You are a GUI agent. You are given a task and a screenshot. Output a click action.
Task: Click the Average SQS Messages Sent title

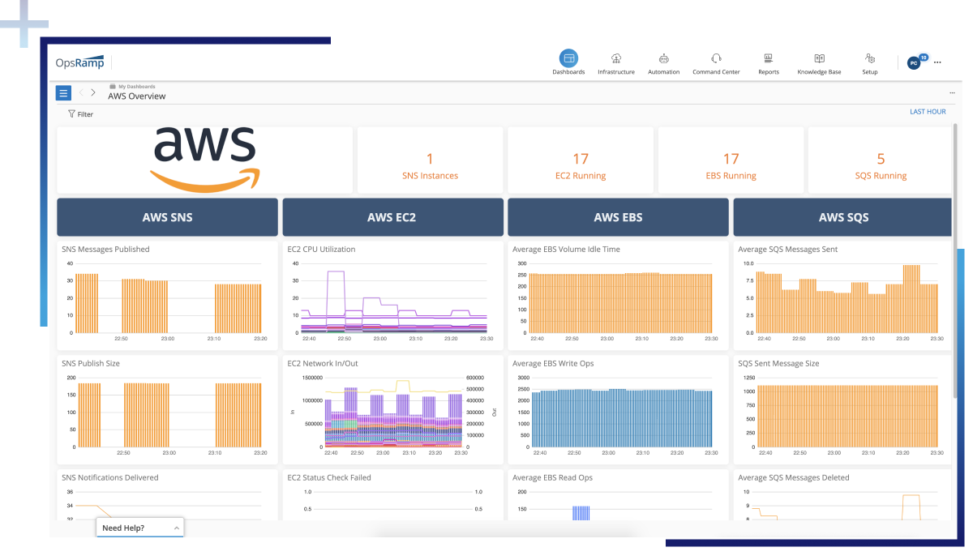tap(787, 250)
